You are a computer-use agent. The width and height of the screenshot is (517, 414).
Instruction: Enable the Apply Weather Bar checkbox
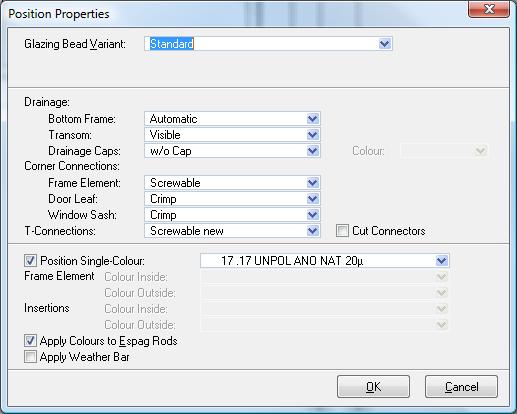(x=30, y=357)
